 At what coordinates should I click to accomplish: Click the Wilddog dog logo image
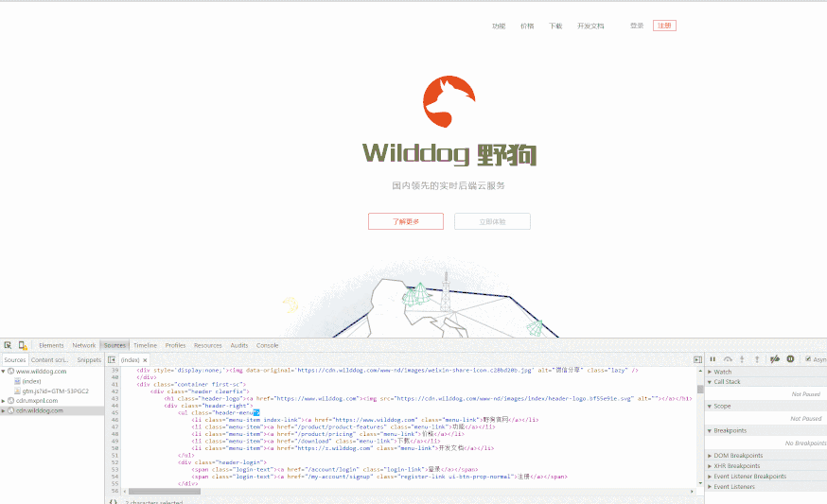click(449, 101)
